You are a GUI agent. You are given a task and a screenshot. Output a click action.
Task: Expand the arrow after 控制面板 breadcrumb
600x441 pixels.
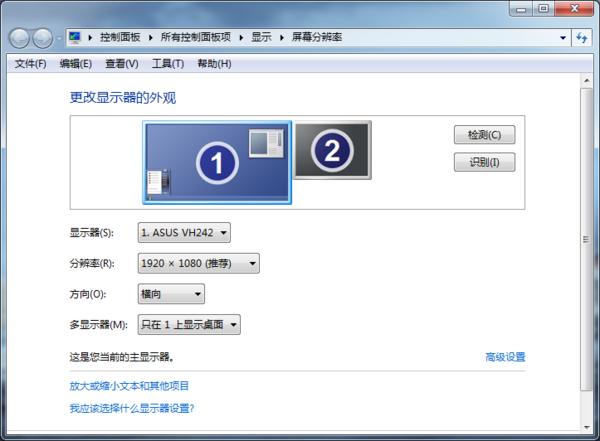(150, 38)
